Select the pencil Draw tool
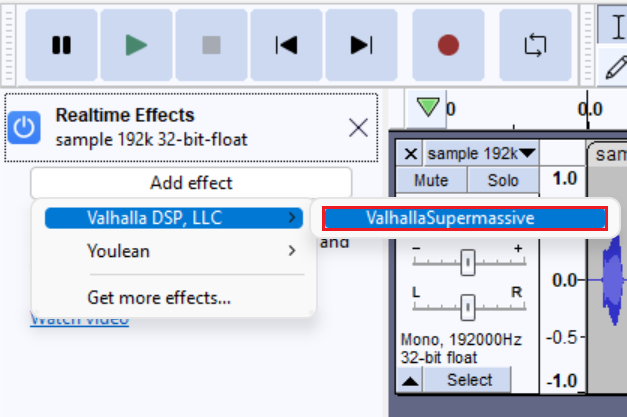The width and height of the screenshot is (627, 417). pos(614,67)
